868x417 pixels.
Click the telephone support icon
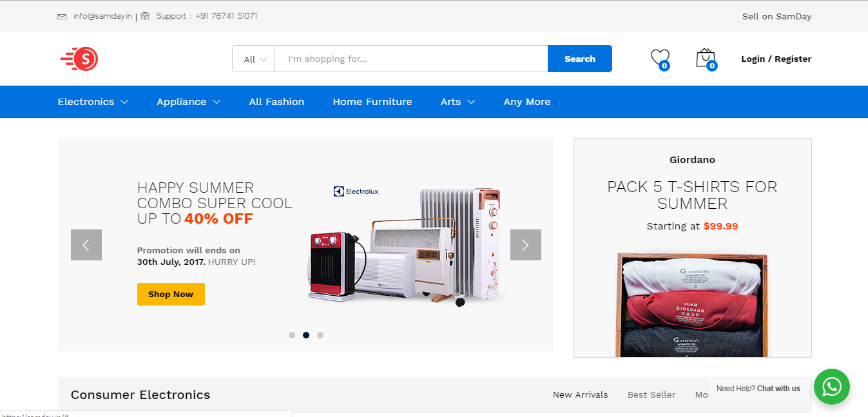[x=145, y=16]
